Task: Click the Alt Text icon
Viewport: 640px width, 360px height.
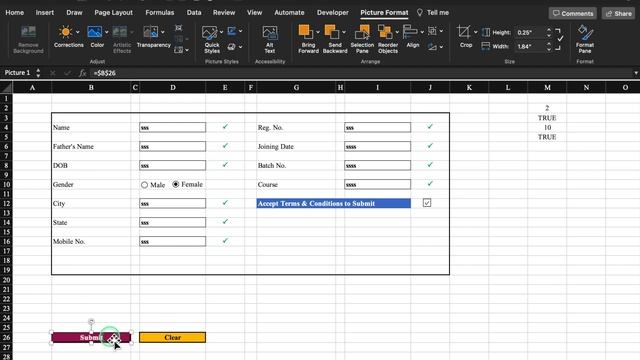Action: click(269, 33)
